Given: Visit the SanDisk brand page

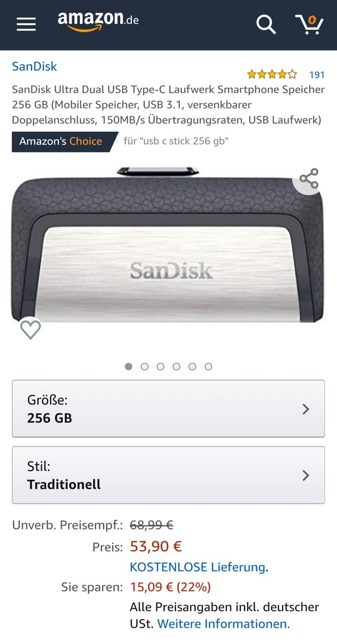Looking at the screenshot, I should point(35,66).
